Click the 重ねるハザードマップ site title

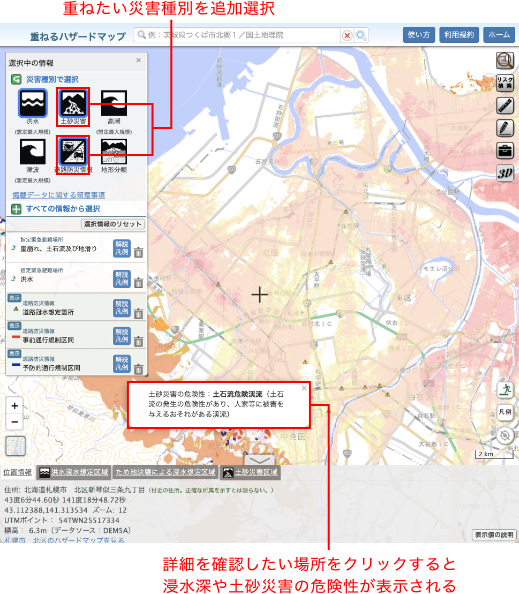point(78,36)
